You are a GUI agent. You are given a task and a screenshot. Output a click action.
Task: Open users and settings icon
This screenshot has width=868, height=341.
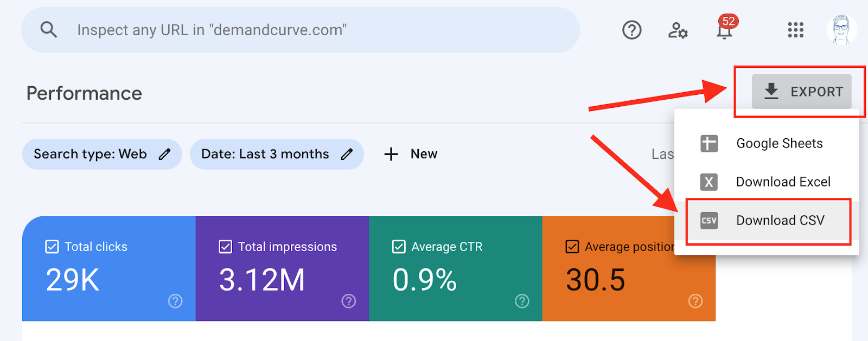tap(678, 30)
